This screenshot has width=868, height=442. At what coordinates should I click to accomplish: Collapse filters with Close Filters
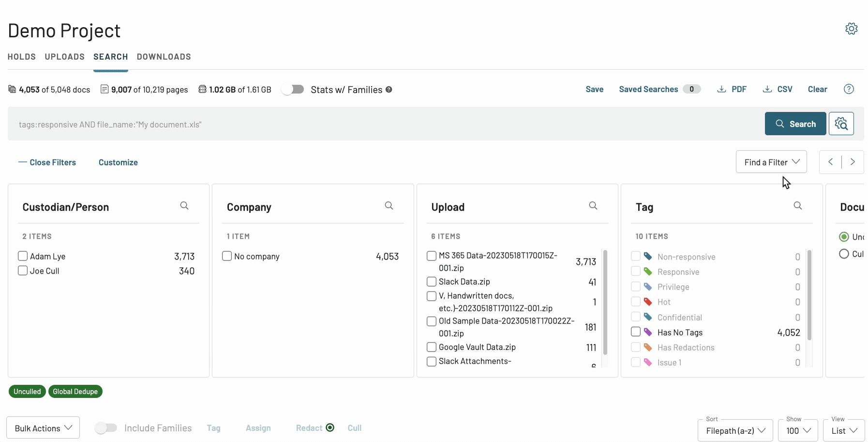tap(47, 162)
